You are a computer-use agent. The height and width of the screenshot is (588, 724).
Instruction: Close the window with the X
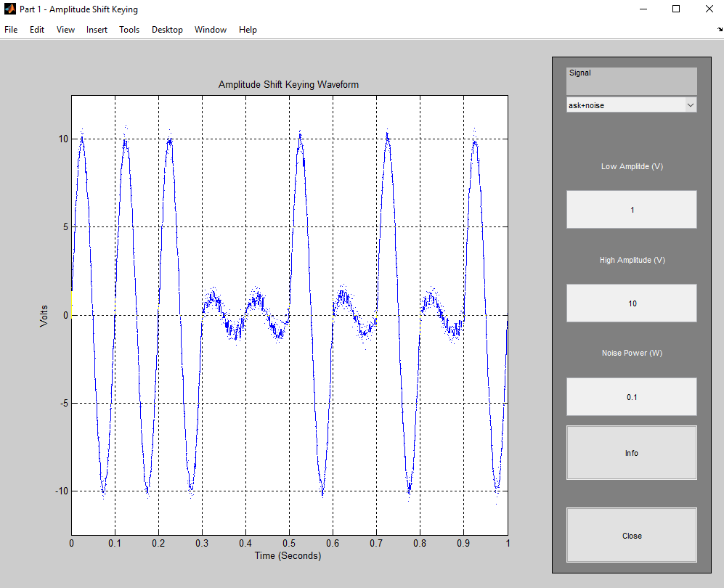point(709,9)
